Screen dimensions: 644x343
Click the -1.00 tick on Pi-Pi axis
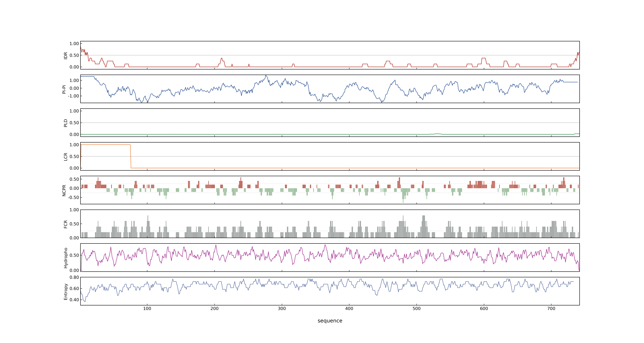click(x=73, y=96)
